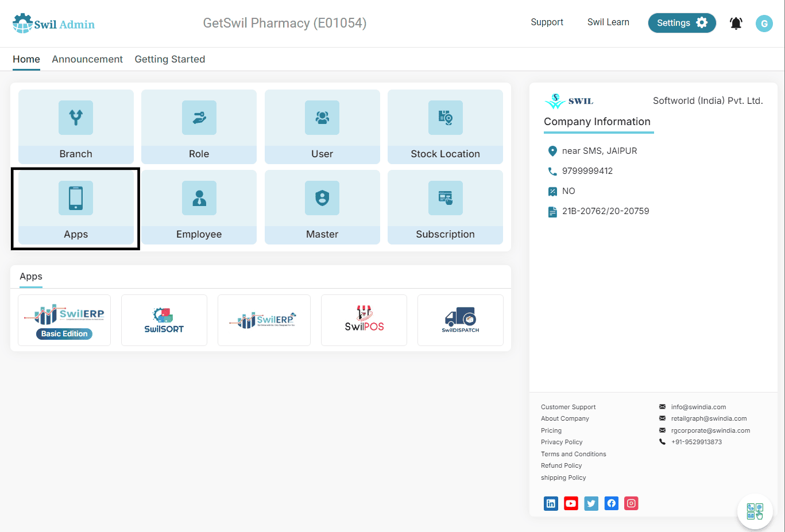
Task: Open the User management tile
Action: pyautogui.click(x=322, y=126)
